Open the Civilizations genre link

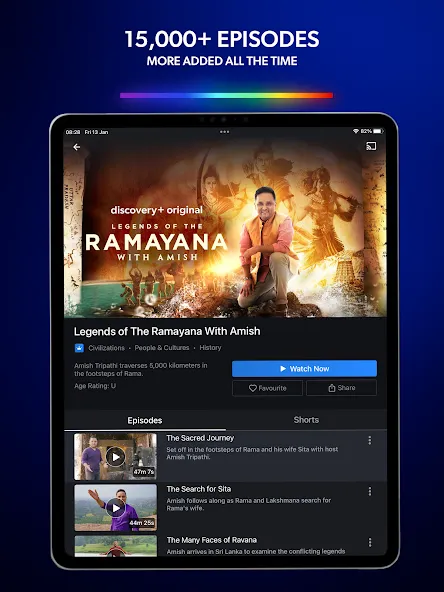click(x=106, y=348)
